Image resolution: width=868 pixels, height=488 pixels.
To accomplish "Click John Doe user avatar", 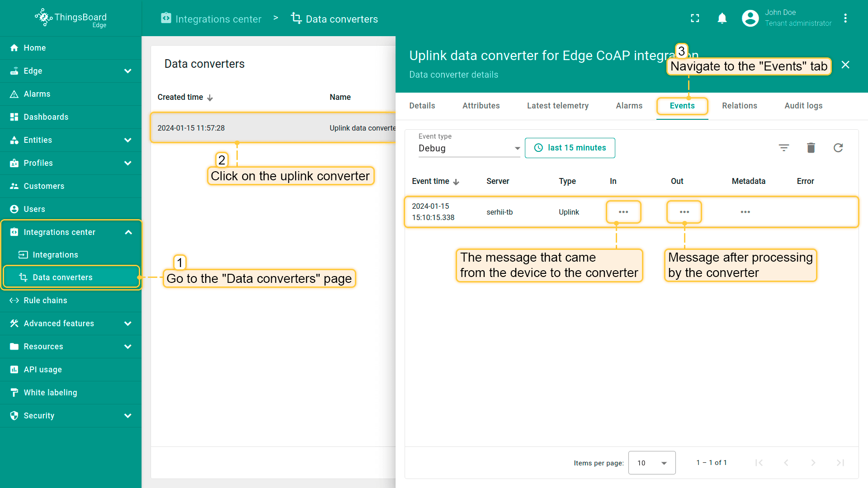I will (x=750, y=18).
